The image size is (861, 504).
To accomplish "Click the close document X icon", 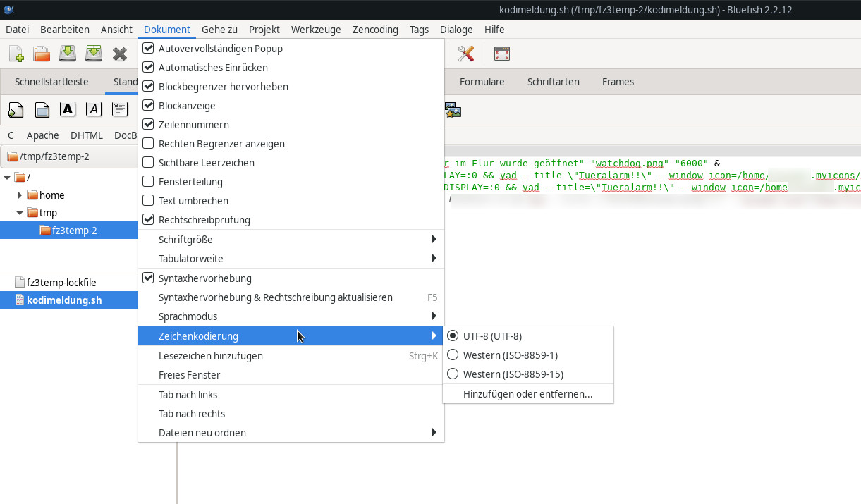I will coord(120,54).
